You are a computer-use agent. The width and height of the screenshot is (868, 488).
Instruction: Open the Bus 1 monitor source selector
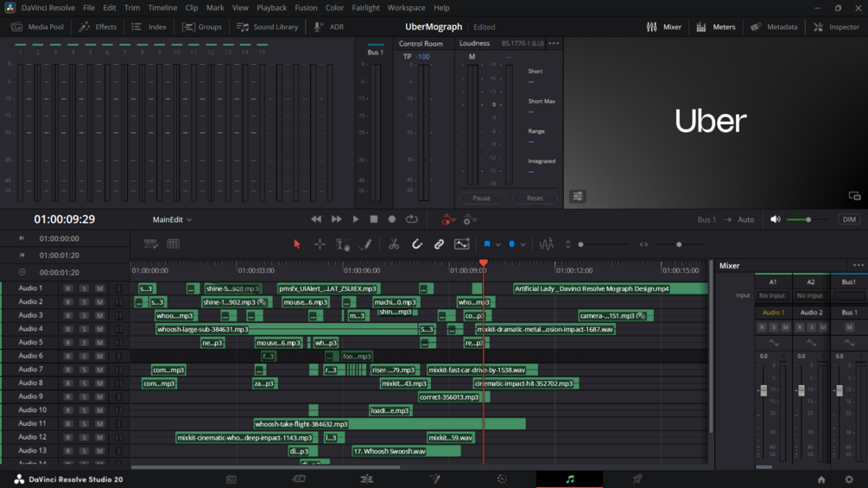(706, 219)
